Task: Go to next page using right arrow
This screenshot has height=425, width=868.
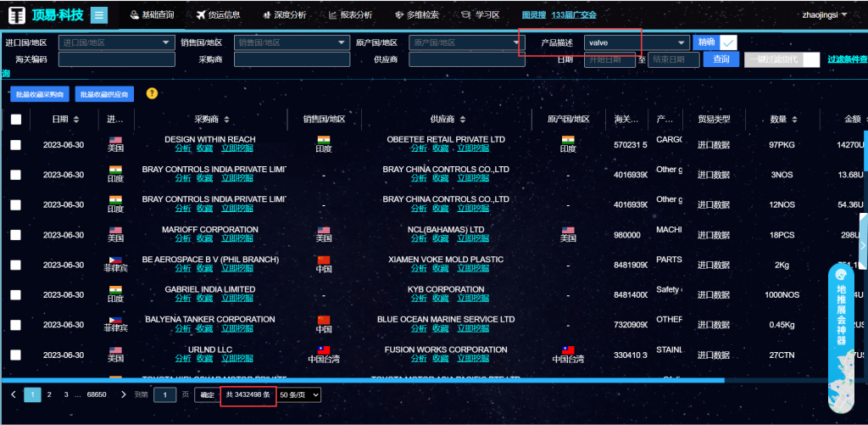Action: 124,394
